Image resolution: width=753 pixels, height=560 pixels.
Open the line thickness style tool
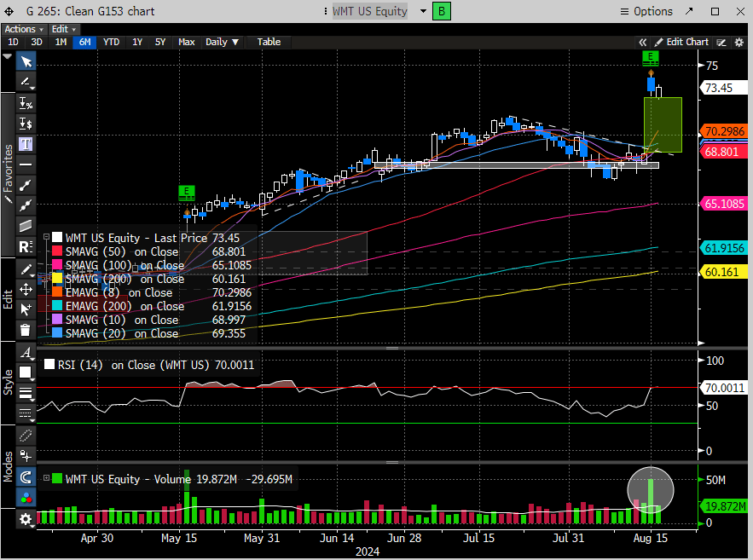coord(26,394)
